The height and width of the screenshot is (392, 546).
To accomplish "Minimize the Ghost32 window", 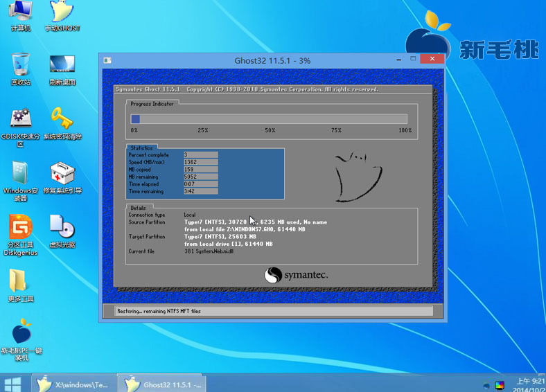I will pyautogui.click(x=398, y=60).
